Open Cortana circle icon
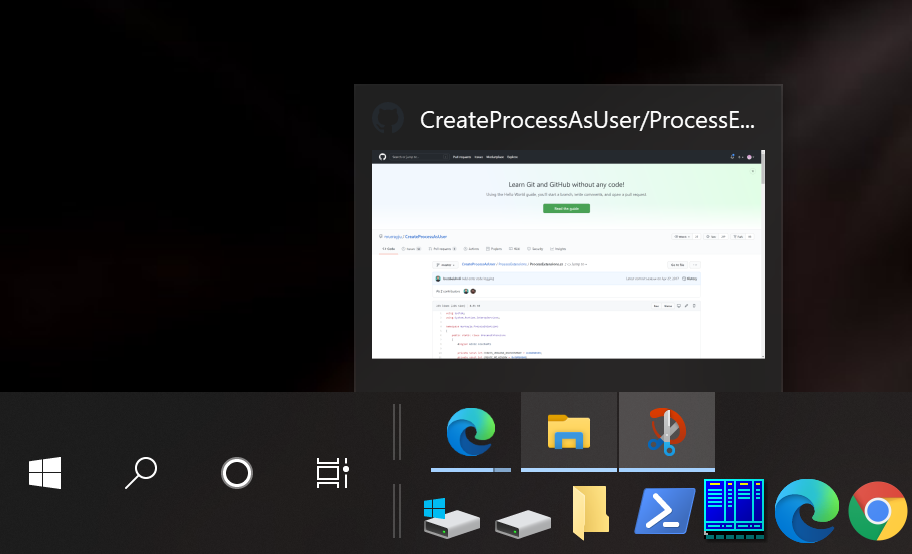This screenshot has height=554, width=912. pos(237,473)
